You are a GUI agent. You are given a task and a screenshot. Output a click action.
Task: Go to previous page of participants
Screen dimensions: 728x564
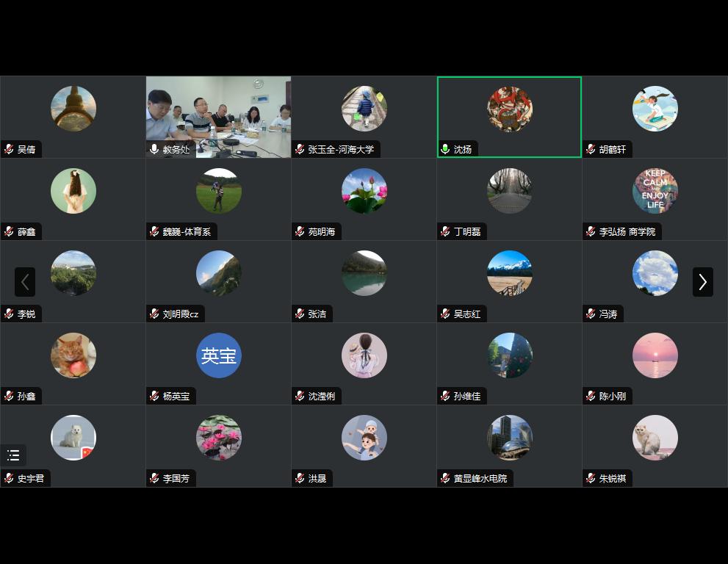(25, 282)
